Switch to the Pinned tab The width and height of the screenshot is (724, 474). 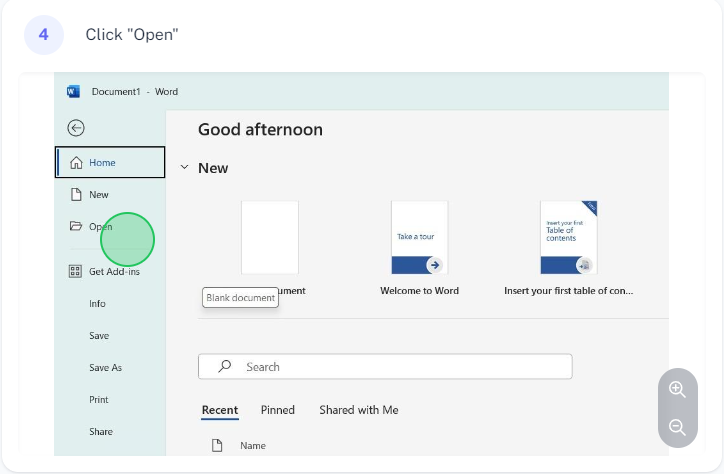click(x=278, y=410)
